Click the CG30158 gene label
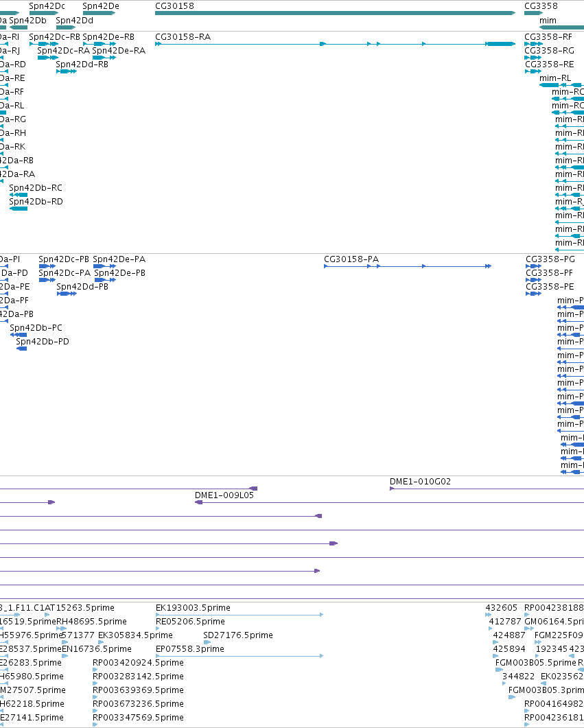The image size is (584, 728). tap(174, 6)
